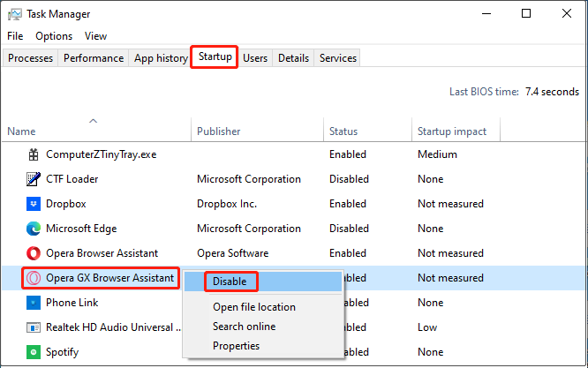Switch to the Performance tab

(94, 58)
